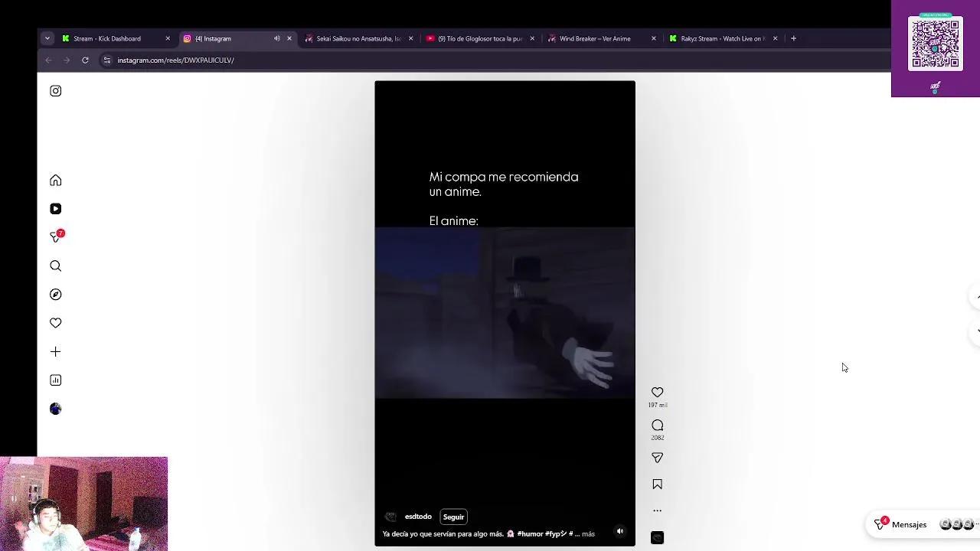Open the browser tab search dropdown
The height and width of the screenshot is (551, 980).
coord(47,38)
